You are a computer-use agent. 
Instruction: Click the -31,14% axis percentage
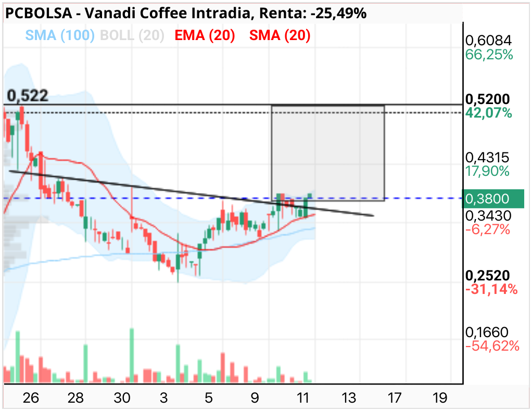(491, 289)
